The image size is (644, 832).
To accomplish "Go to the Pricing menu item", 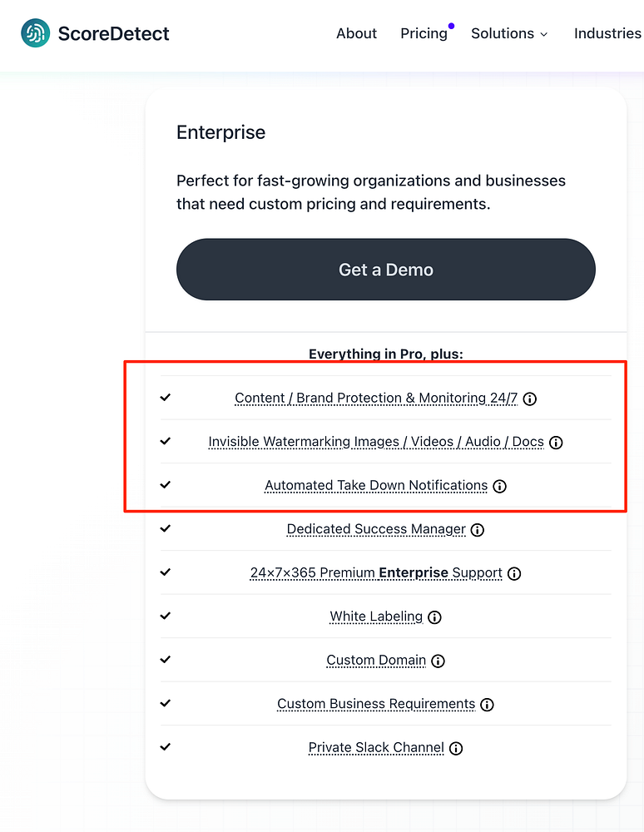I will click(x=424, y=33).
